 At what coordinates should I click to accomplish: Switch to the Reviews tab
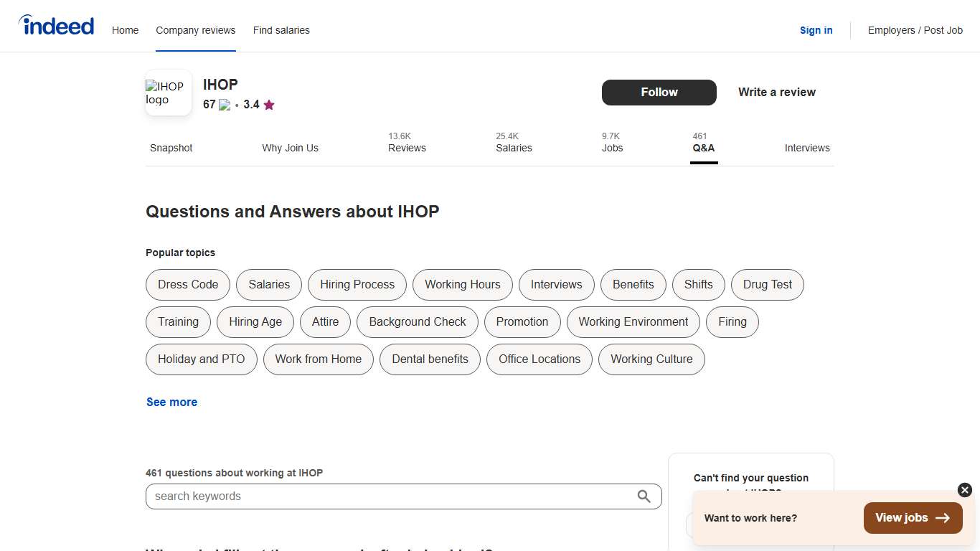coord(407,148)
